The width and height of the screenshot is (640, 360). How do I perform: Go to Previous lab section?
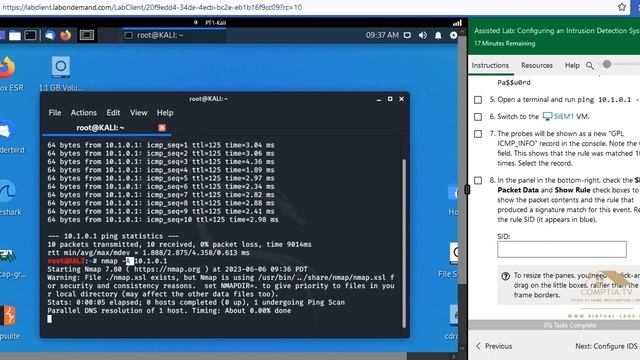(x=494, y=346)
